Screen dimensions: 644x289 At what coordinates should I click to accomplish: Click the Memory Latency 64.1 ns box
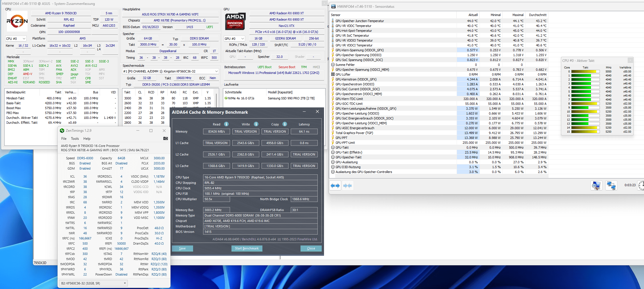pyautogui.click(x=304, y=131)
